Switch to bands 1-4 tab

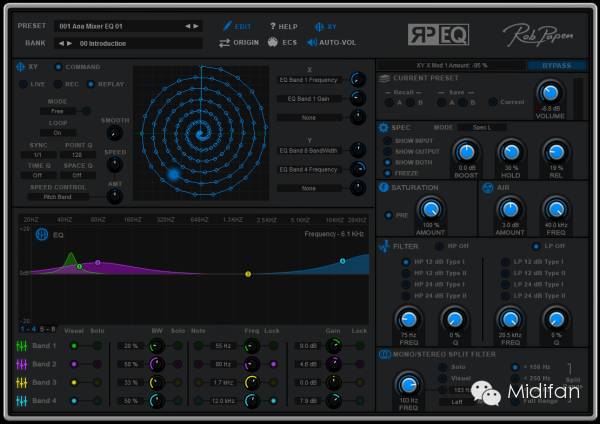(x=28, y=329)
